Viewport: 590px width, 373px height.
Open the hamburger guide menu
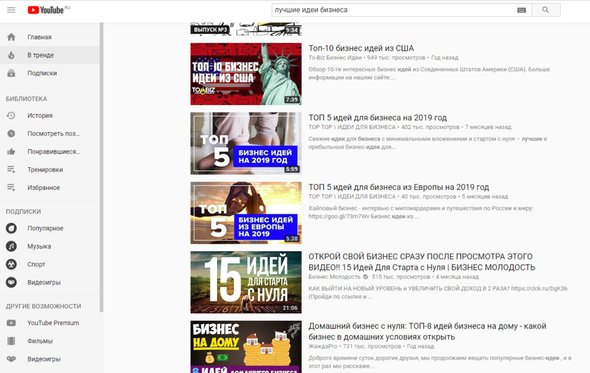11,10
